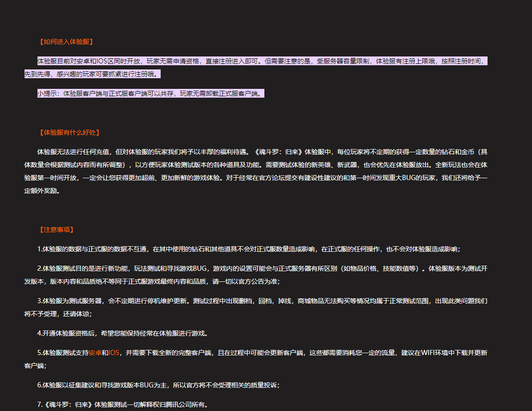The width and height of the screenshot is (532, 411).
Task: Click the orange 【注意事项】 heading
Action: (56, 230)
